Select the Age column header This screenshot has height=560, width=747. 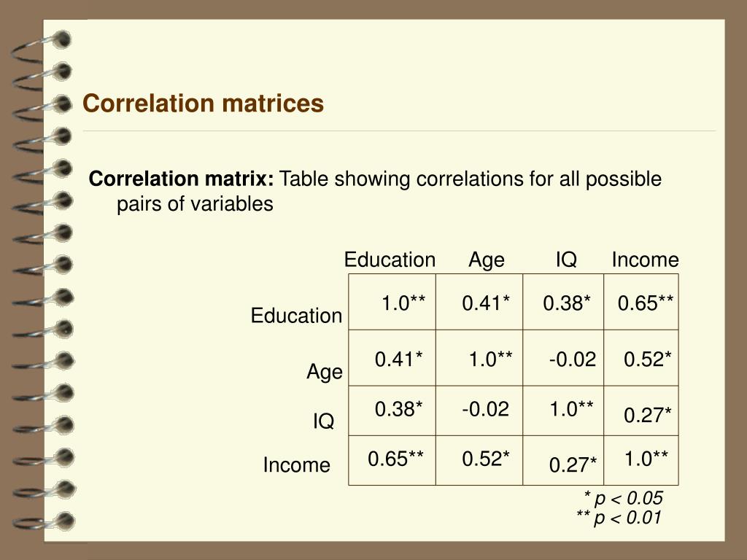point(487,261)
